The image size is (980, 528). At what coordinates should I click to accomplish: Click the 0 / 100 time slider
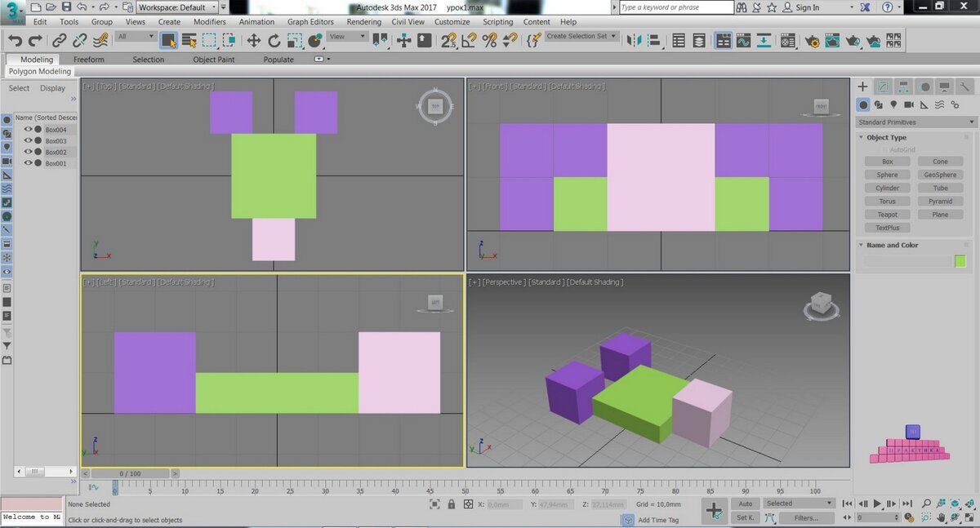pos(130,473)
